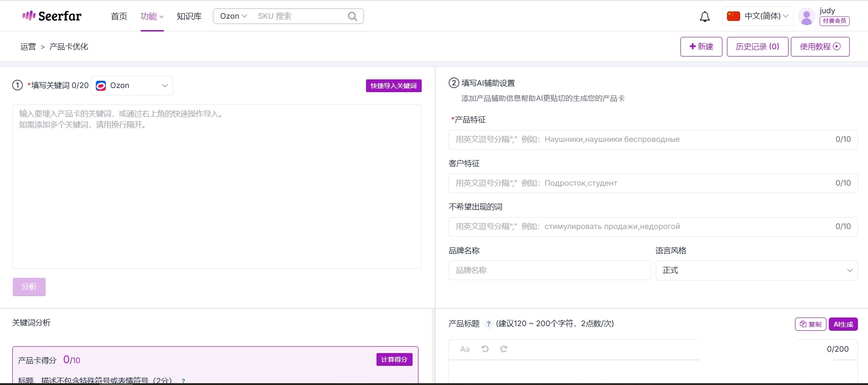The image size is (868, 385).
Task: Open the 中文(简体) language dropdown
Action: [x=758, y=16]
